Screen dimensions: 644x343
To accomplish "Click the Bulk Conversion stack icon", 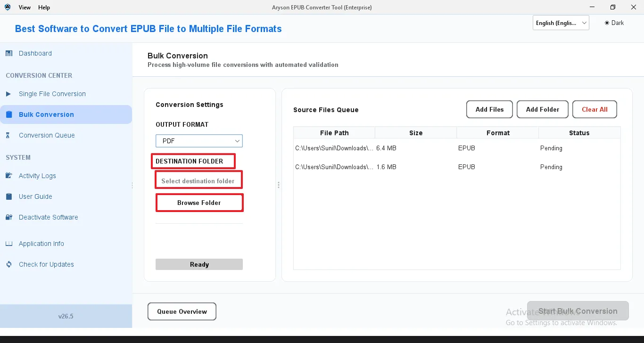I will 9,114.
